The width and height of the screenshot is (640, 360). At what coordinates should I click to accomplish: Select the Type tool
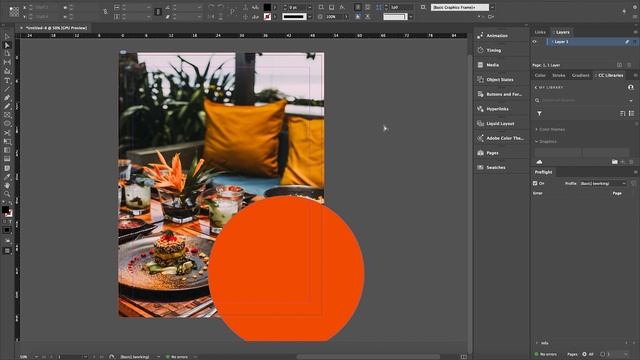pos(7,80)
